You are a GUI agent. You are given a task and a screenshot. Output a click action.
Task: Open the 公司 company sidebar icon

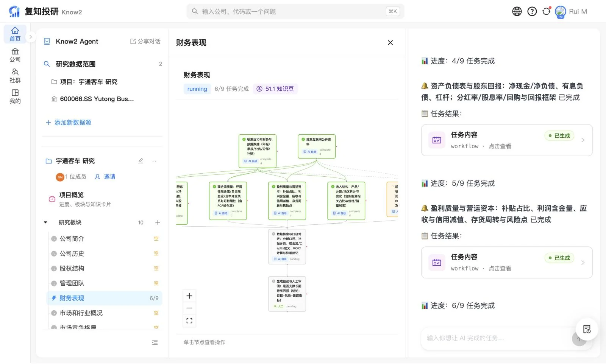point(15,55)
